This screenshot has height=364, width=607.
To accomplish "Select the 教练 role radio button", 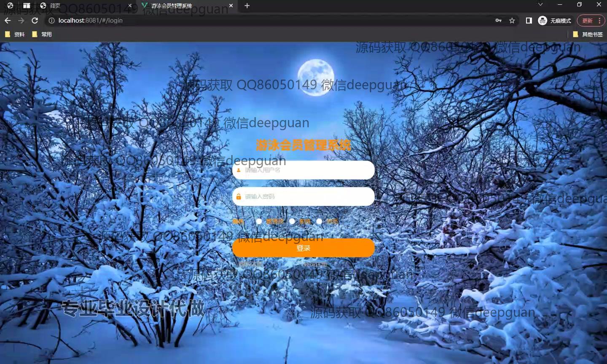I will 292,221.
